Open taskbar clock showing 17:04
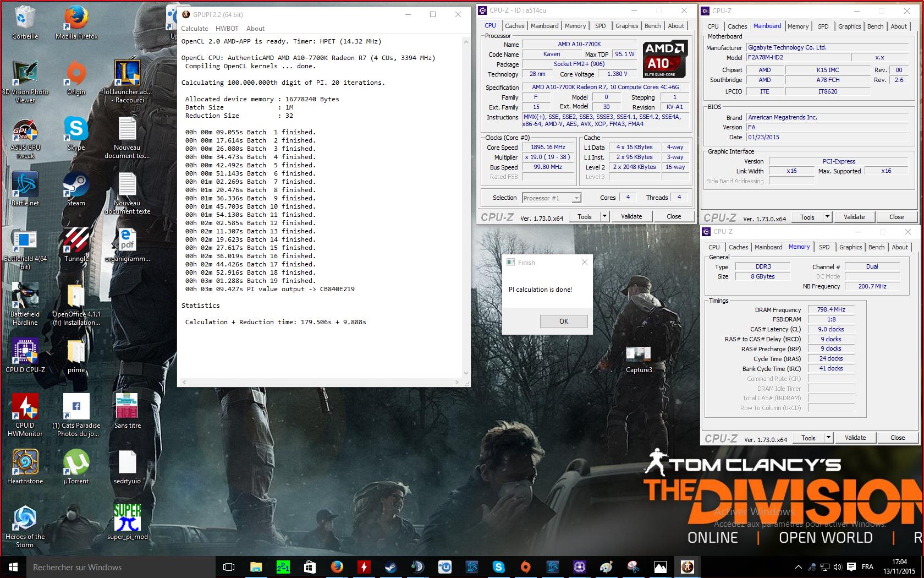The height and width of the screenshot is (578, 924). click(x=899, y=567)
